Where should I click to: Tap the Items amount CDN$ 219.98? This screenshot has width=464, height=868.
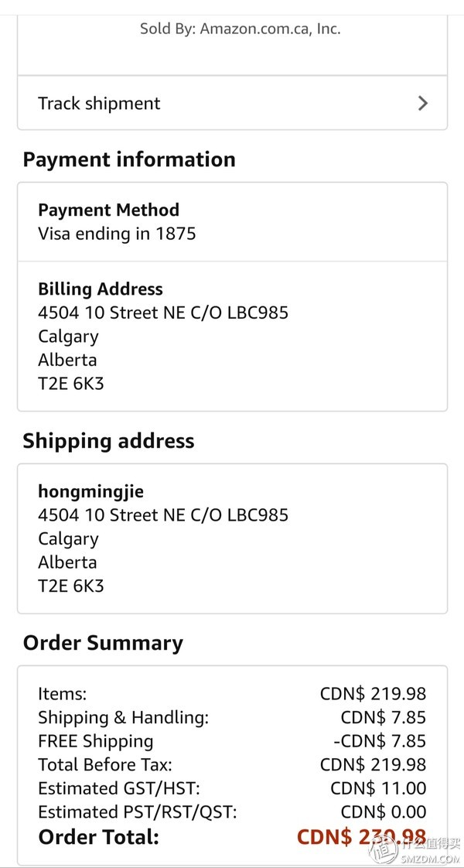tap(373, 694)
